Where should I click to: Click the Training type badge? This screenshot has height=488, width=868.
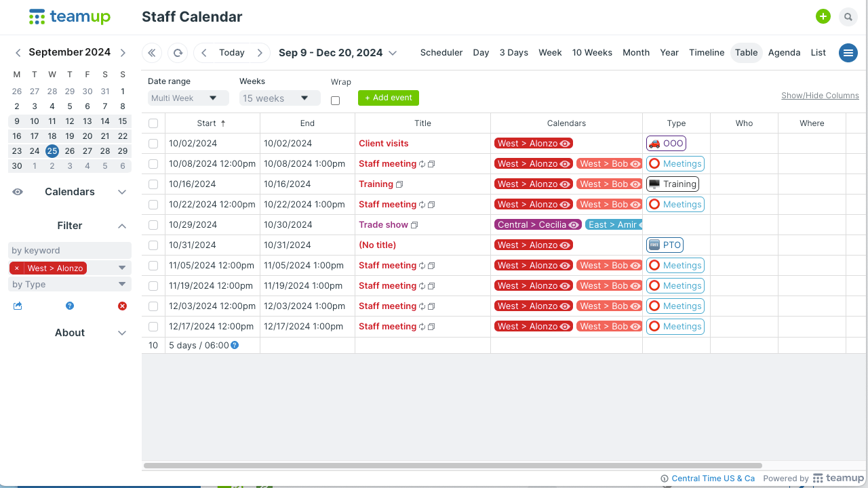[672, 184]
